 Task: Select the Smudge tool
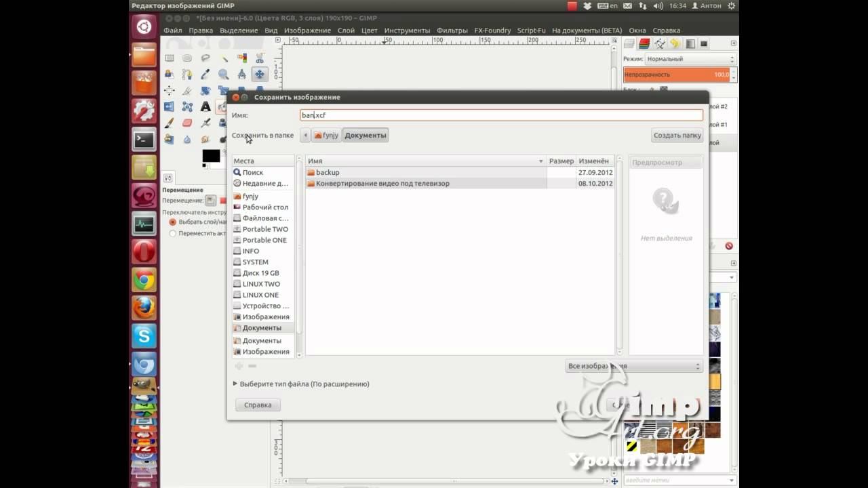click(x=205, y=139)
